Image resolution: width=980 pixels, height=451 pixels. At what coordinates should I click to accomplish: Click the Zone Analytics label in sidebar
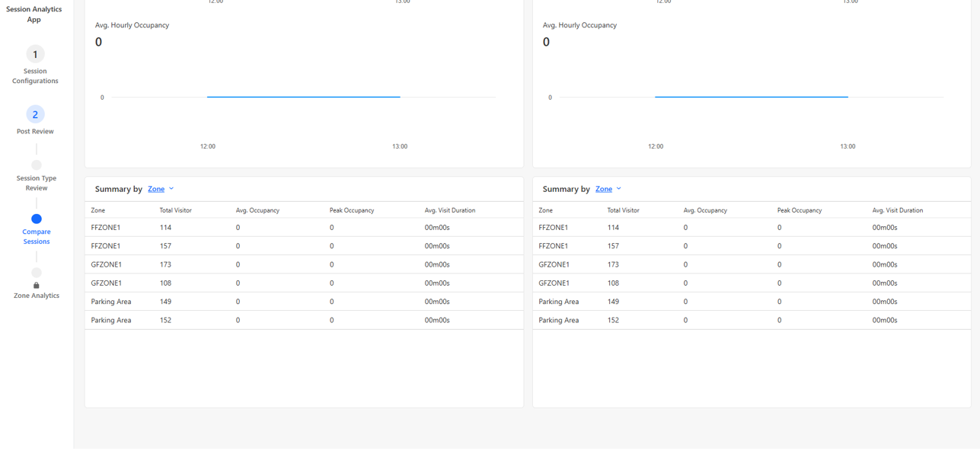[x=36, y=296]
